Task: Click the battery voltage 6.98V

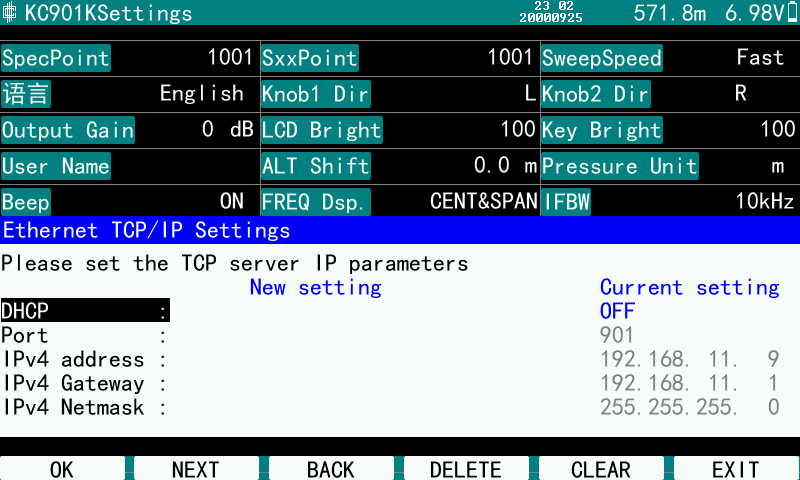Action: click(755, 13)
